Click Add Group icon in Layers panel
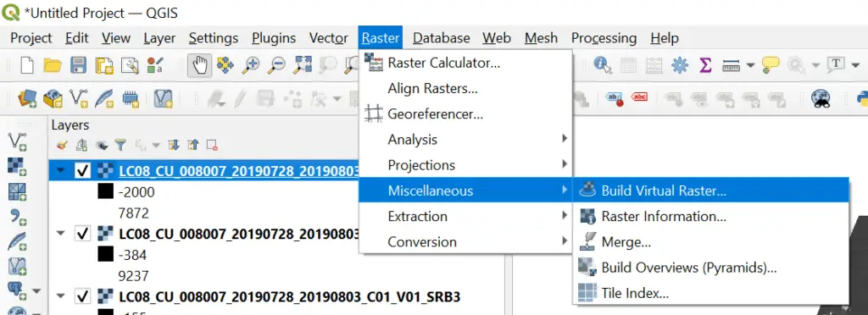 82,146
